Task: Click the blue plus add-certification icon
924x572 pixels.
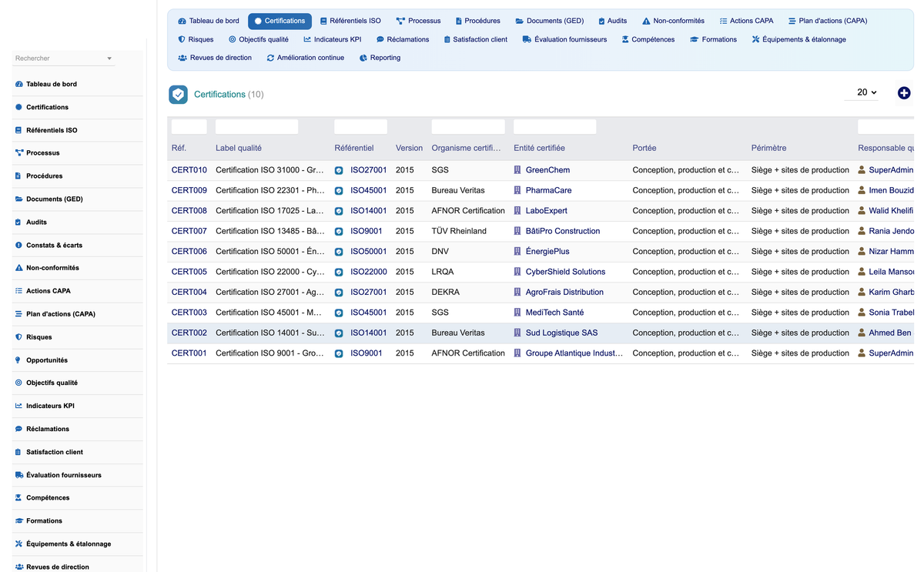Action: 904,92
